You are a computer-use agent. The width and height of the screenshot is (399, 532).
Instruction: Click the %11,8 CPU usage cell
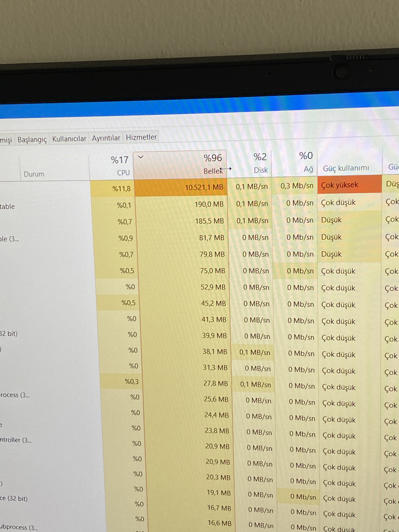click(121, 189)
